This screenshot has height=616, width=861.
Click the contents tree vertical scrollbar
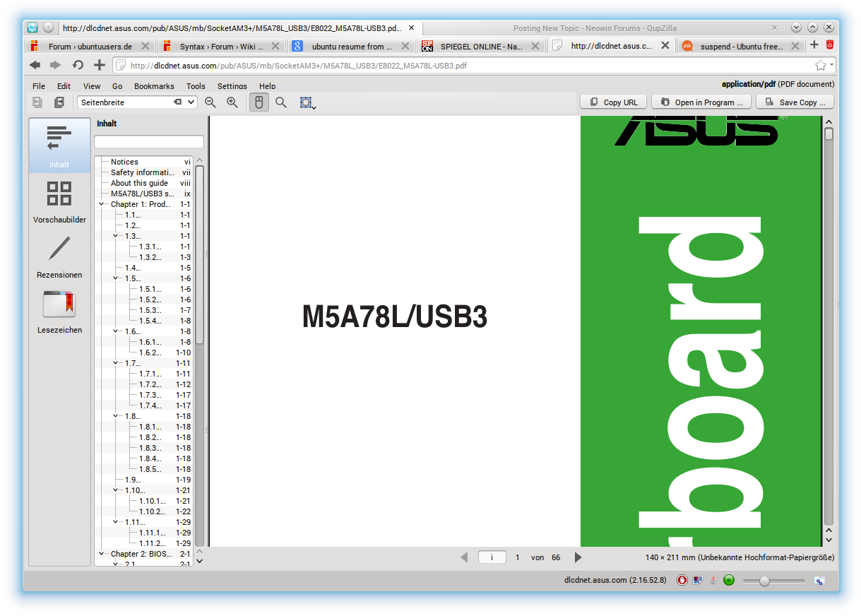coord(199,255)
